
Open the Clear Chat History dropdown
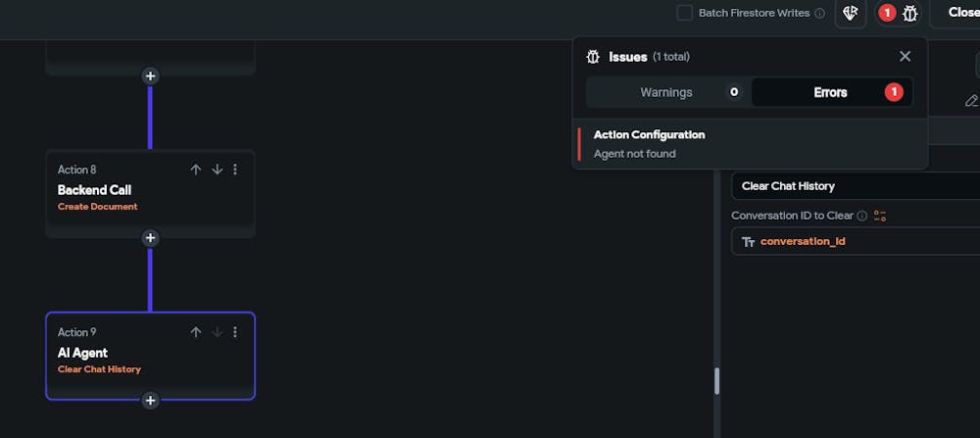pos(856,186)
